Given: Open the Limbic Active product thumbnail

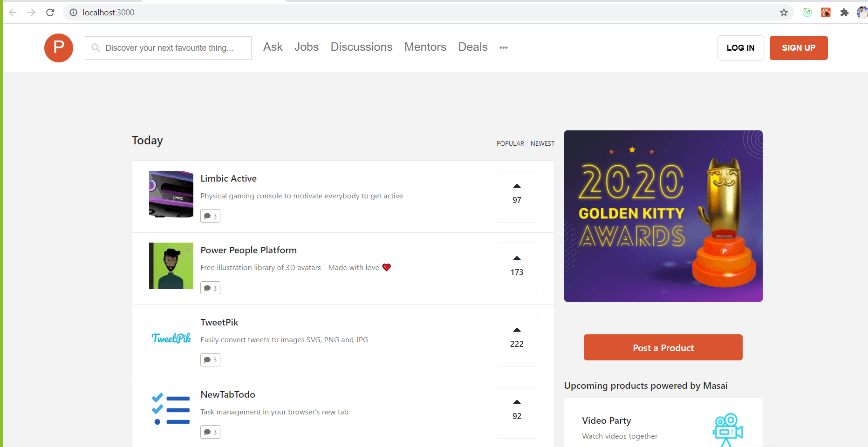Looking at the screenshot, I should (x=171, y=194).
